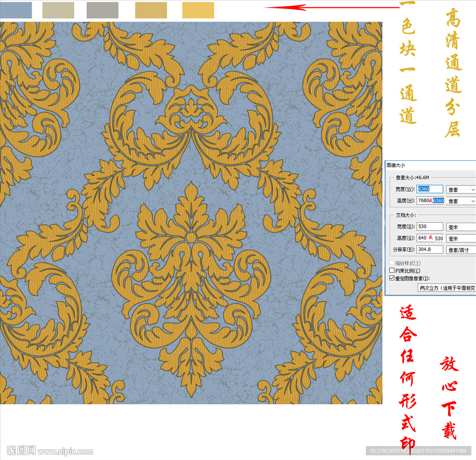Click the 文档大小 group label
This screenshot has height=460, width=476.
coord(406,215)
